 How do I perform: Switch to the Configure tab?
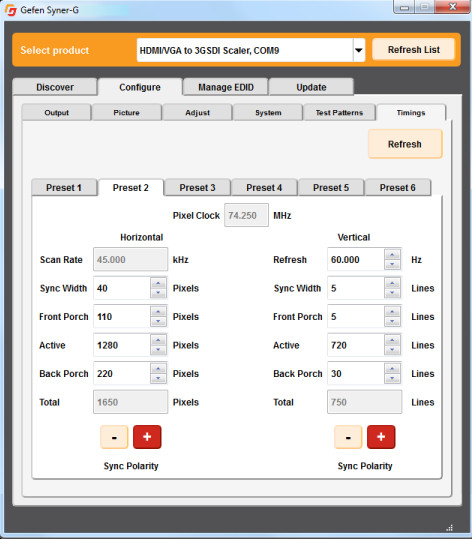pos(140,87)
